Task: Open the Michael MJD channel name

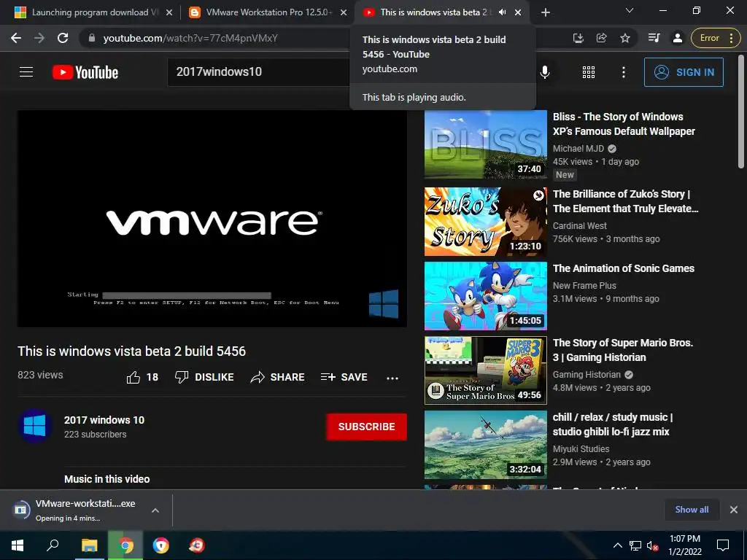Action: point(578,149)
